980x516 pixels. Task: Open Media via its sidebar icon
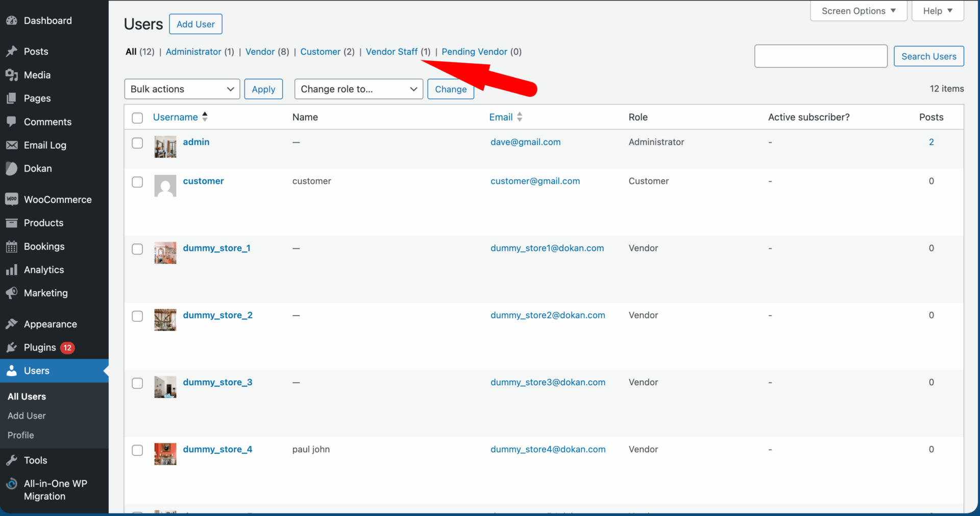pos(12,75)
